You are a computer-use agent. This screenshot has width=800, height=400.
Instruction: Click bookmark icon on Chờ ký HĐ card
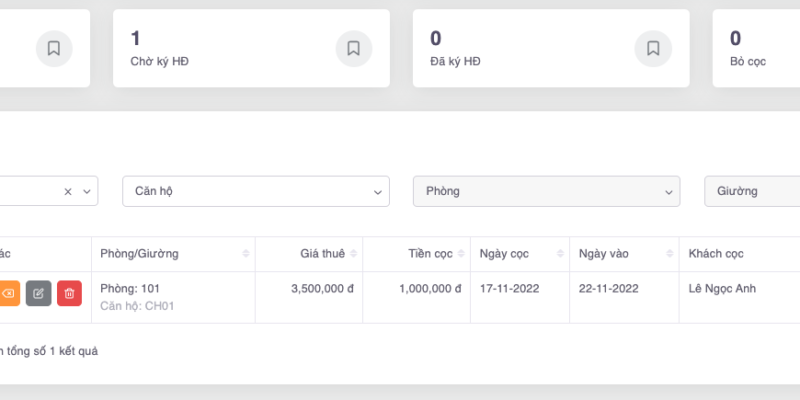point(353,48)
